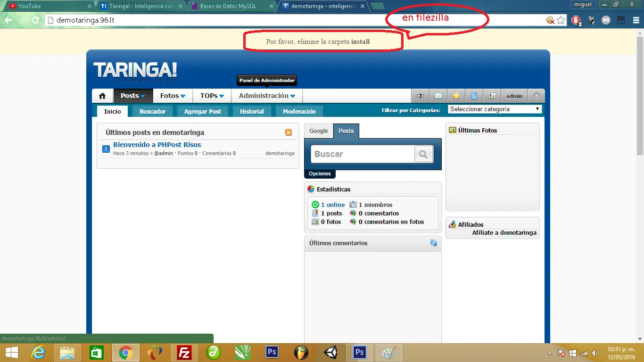This screenshot has height=362, width=644.
Task: Open the Moderación subtab
Action: (299, 112)
